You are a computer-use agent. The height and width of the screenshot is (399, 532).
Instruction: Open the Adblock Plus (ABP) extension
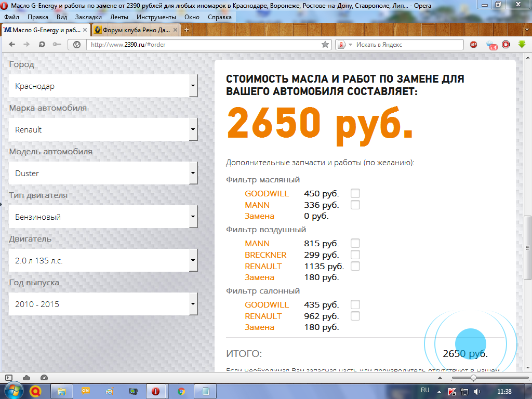474,45
